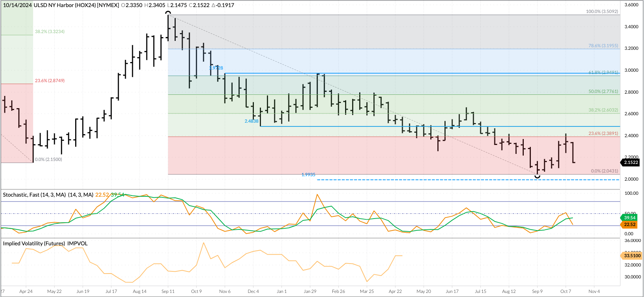
Task: Click the 0.0% (2.0431) Fibonacci label
Action: point(604,171)
